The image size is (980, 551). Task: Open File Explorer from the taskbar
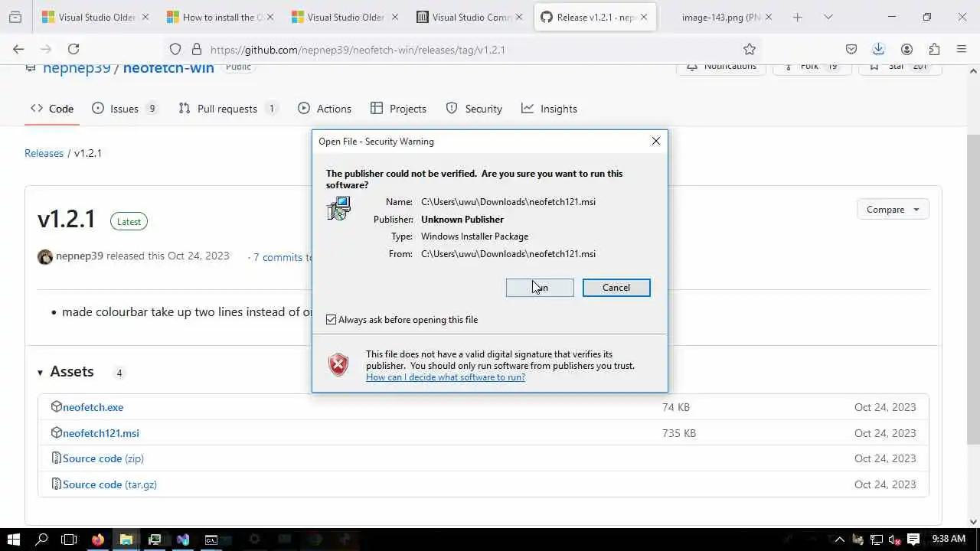126,540
